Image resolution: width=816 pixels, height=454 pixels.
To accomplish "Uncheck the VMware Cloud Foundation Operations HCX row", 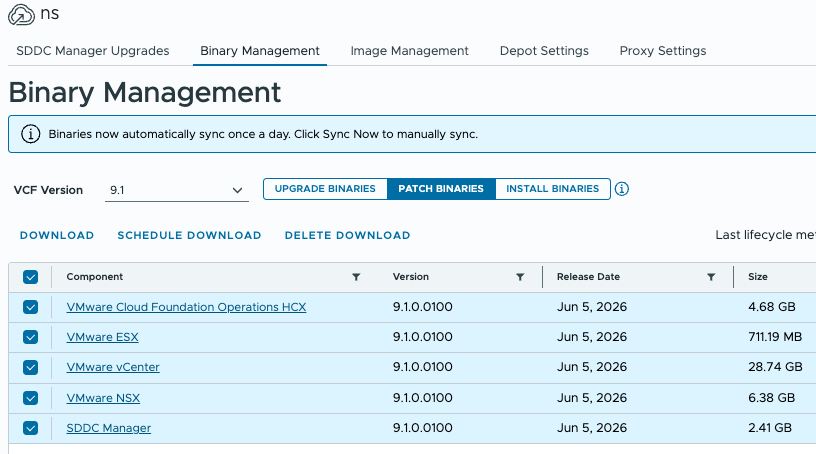I will coord(31,307).
